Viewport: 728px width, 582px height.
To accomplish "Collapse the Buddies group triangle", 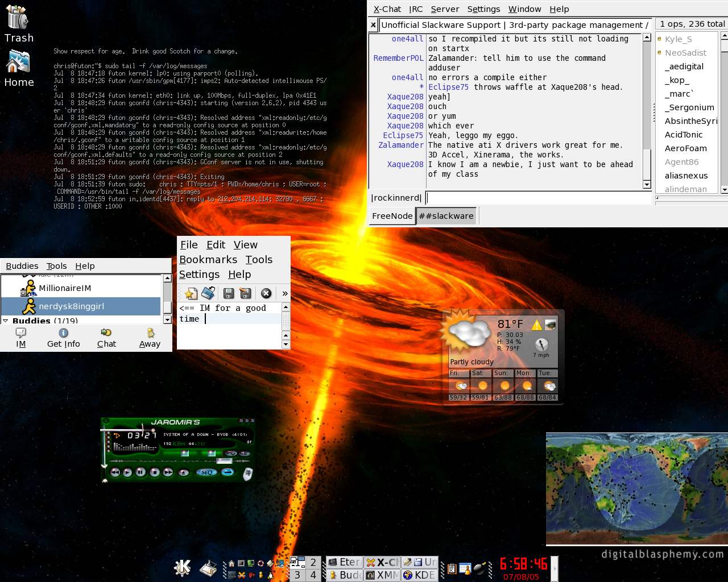I will click(6, 321).
